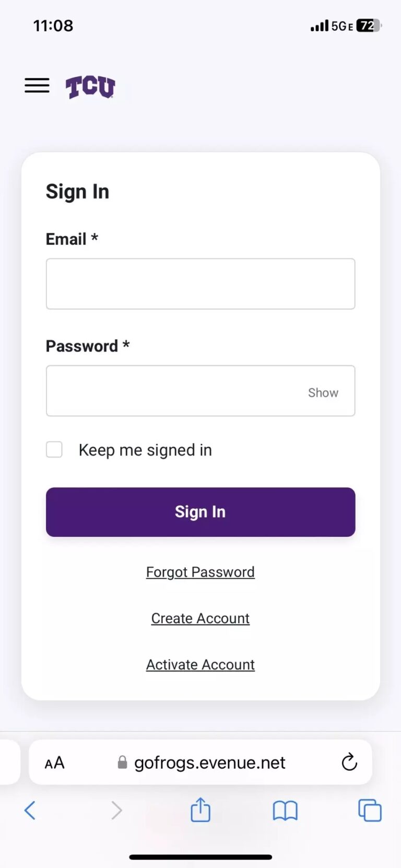Viewport: 401px width, 868px height.
Task: Open Safari bookmarks book icon
Action: tap(285, 811)
